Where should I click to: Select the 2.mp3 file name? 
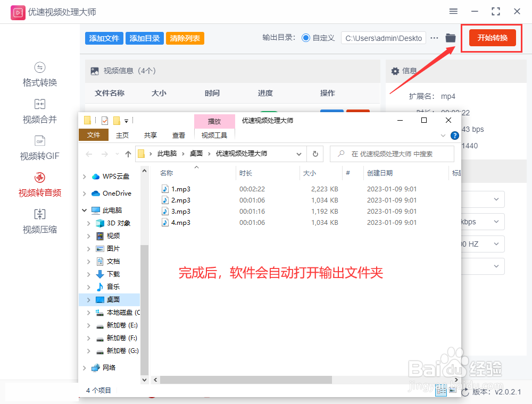pos(180,200)
